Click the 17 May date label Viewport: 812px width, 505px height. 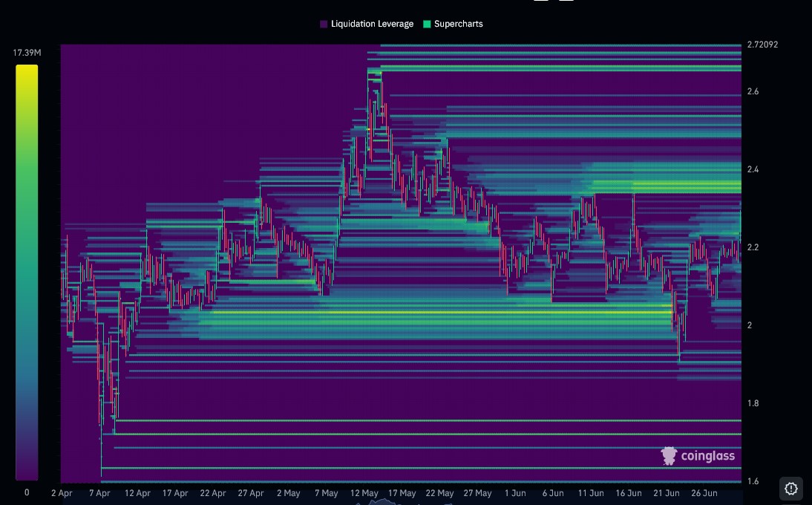click(x=402, y=493)
